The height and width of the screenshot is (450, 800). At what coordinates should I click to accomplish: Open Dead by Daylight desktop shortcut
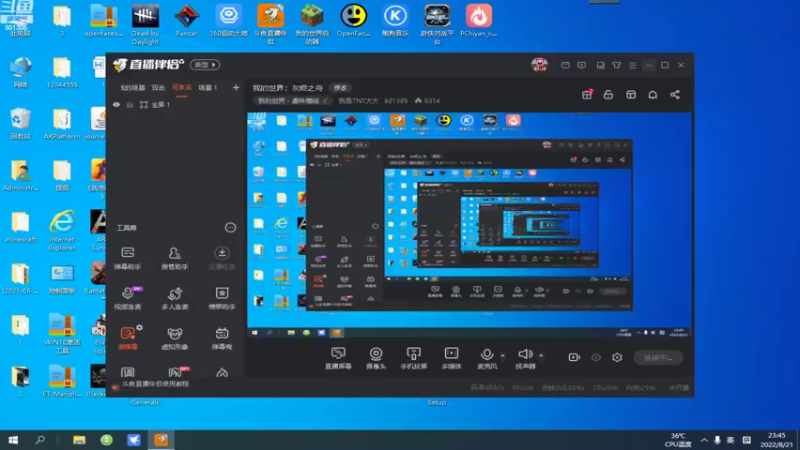pyautogui.click(x=145, y=23)
